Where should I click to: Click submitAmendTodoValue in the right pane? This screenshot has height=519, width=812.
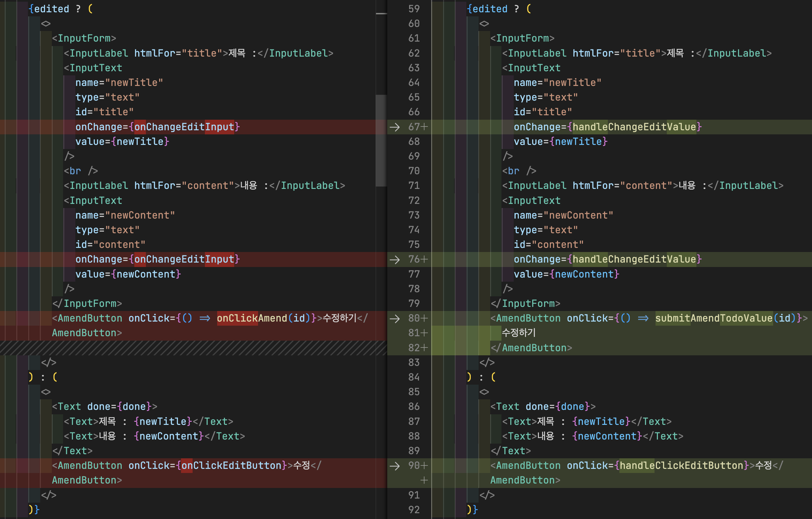click(713, 318)
